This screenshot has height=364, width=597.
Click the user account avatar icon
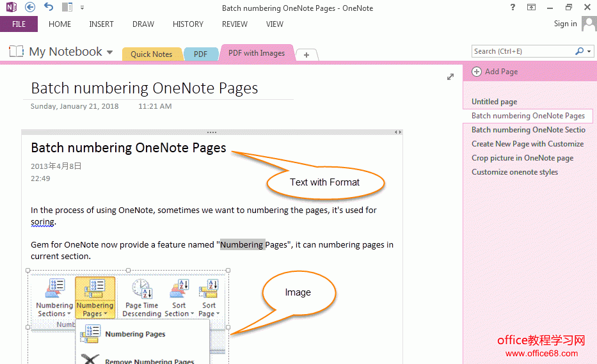coord(589,24)
